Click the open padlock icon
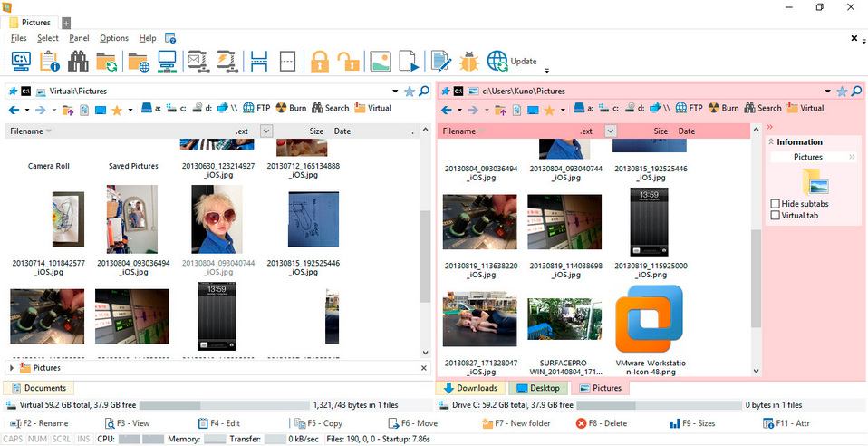This screenshot has width=868, height=446. tap(348, 61)
